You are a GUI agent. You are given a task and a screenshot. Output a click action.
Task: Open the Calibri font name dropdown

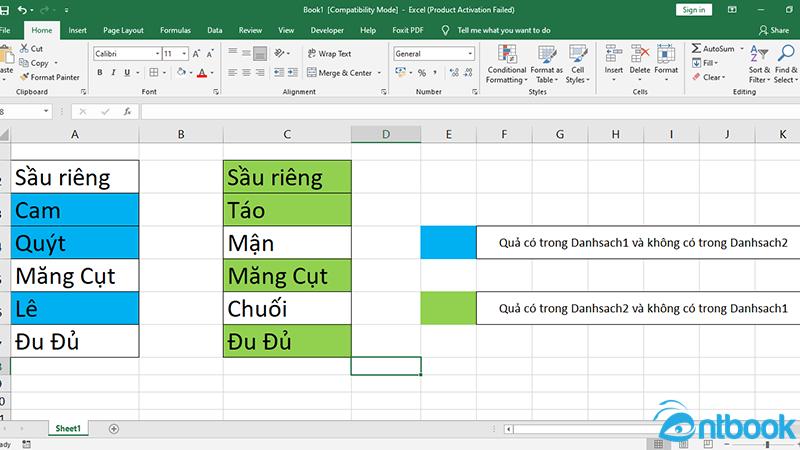coord(158,54)
